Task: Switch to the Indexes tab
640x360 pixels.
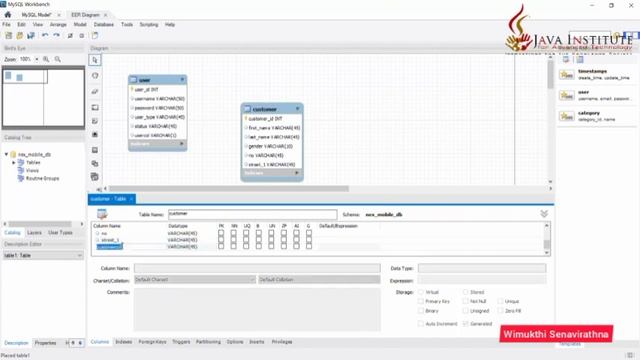Action: 124,342
